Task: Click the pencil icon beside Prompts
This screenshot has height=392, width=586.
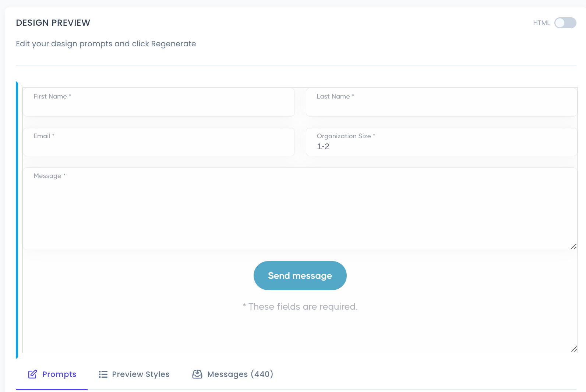Action: click(x=32, y=374)
